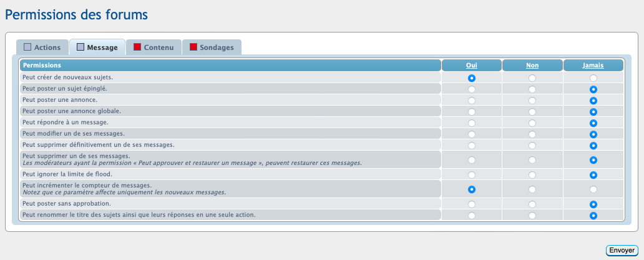Click the Non column header link
644x260 pixels.
(532, 65)
